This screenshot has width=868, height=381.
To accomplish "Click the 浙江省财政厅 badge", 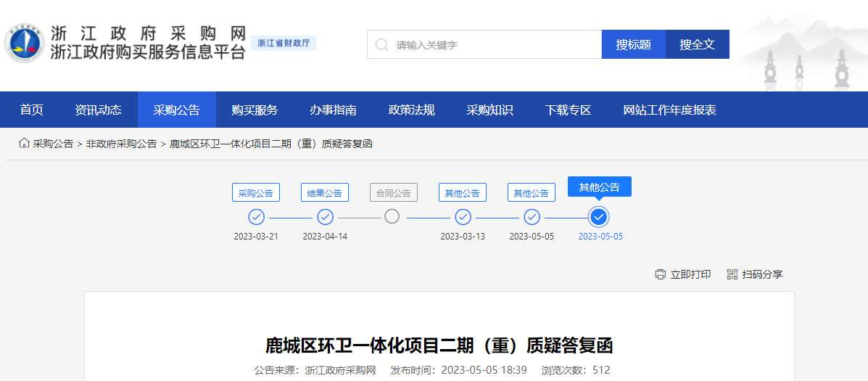I will point(284,44).
